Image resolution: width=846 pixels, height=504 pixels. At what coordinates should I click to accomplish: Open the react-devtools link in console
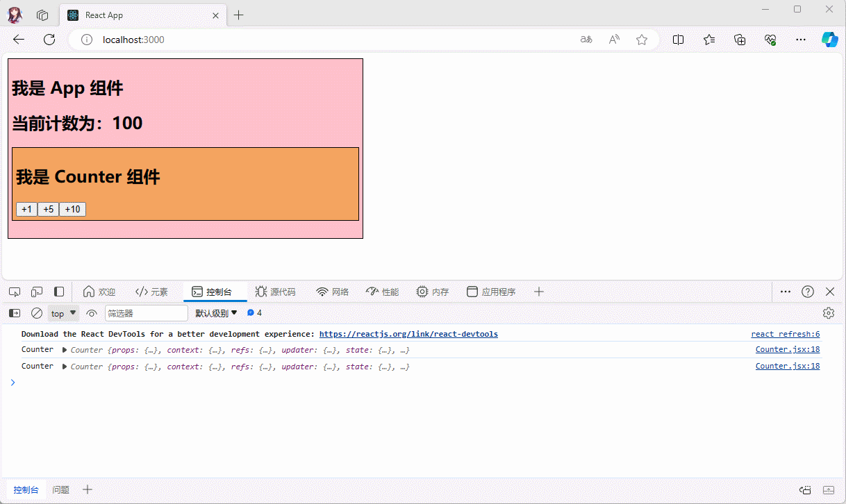[x=408, y=334]
